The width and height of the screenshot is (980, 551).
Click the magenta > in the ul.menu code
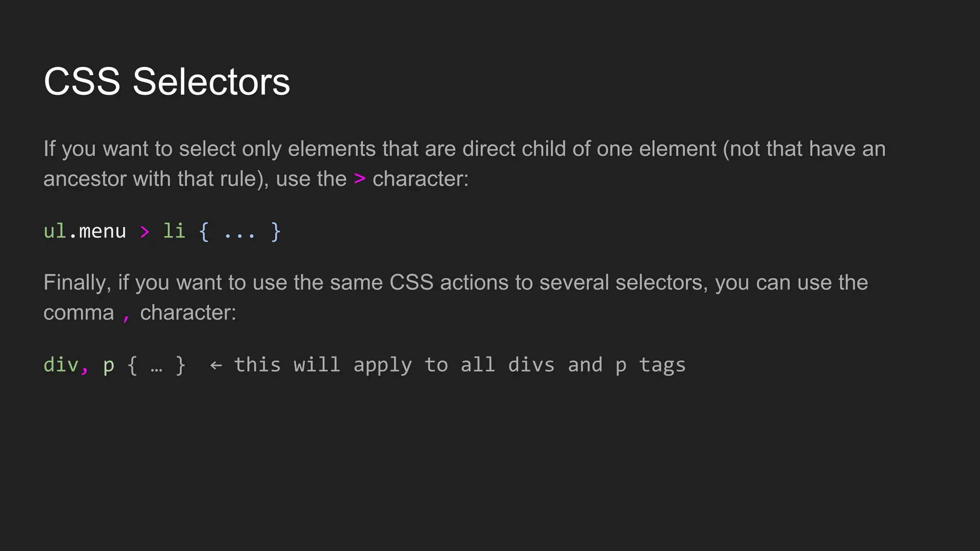pyautogui.click(x=145, y=232)
